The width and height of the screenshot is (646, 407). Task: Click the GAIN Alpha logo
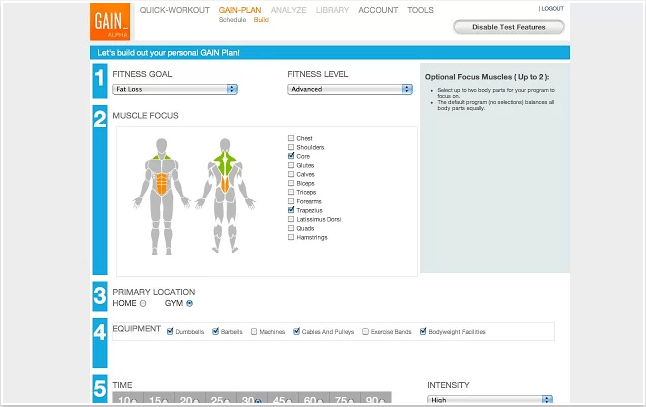[110, 22]
